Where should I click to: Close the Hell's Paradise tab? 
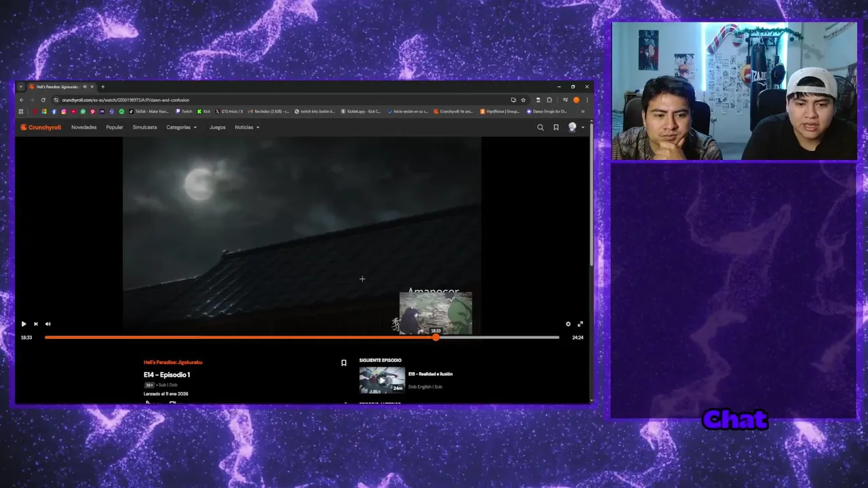pyautogui.click(x=92, y=87)
